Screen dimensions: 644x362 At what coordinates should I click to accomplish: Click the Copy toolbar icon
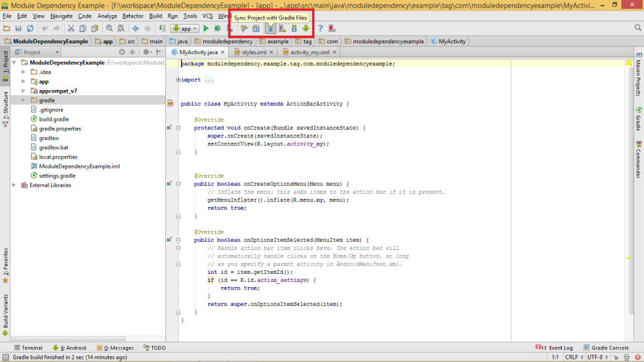click(x=82, y=28)
